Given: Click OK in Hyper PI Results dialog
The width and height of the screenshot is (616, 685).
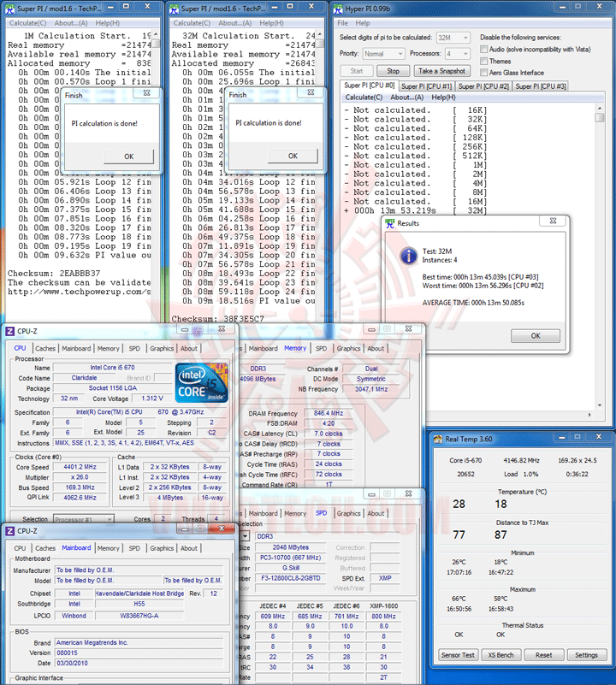Looking at the screenshot, I should click(x=536, y=336).
